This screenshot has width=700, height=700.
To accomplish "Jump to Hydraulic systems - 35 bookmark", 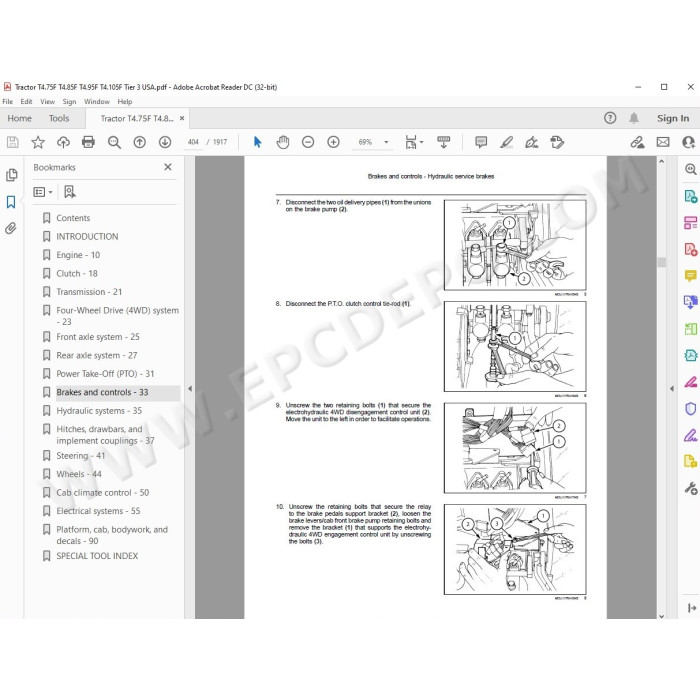I will pyautogui.click(x=99, y=411).
